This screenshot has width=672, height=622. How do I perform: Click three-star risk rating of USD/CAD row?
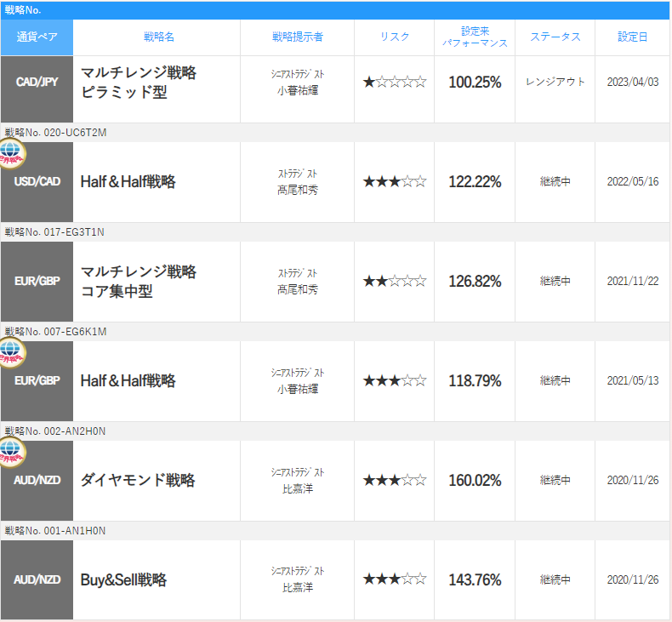coord(395,182)
